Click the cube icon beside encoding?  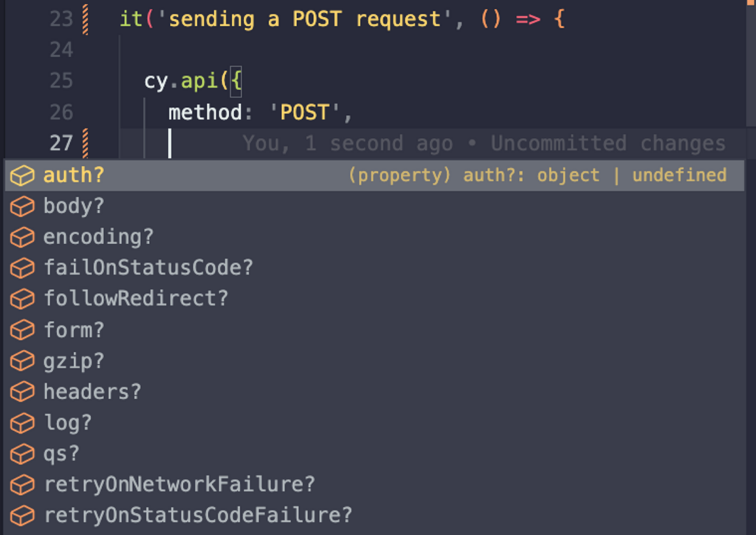click(22, 238)
